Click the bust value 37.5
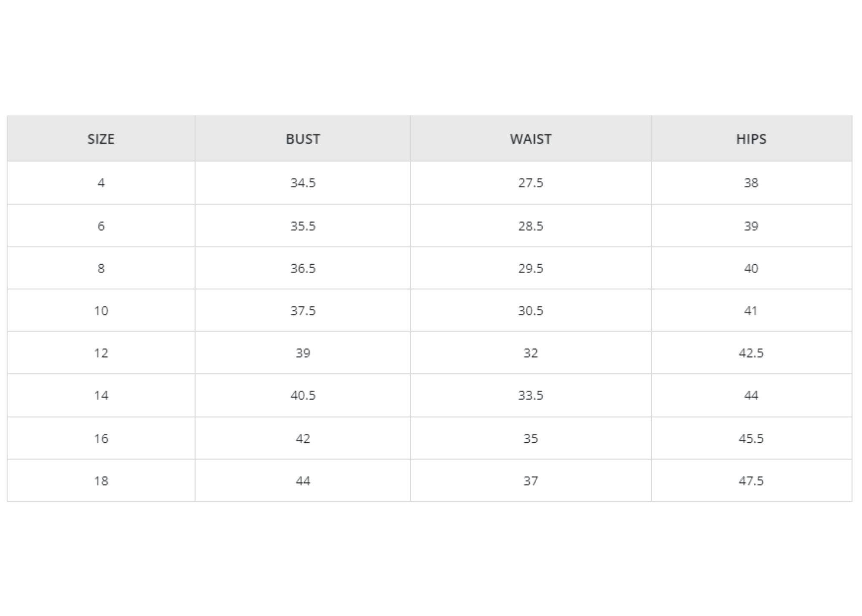The height and width of the screenshot is (616, 862). 303,310
